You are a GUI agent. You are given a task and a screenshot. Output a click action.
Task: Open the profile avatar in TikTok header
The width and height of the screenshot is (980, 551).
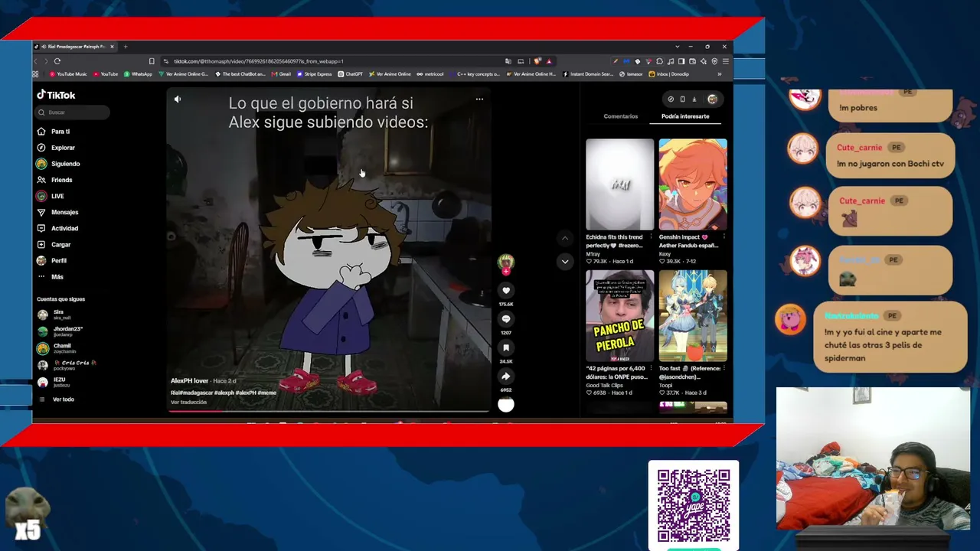click(713, 99)
